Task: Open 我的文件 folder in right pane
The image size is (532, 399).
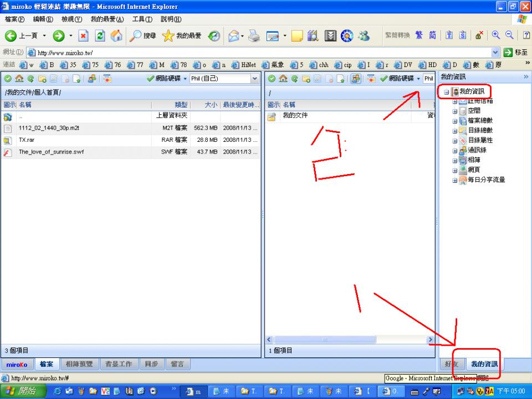Action: tap(295, 115)
